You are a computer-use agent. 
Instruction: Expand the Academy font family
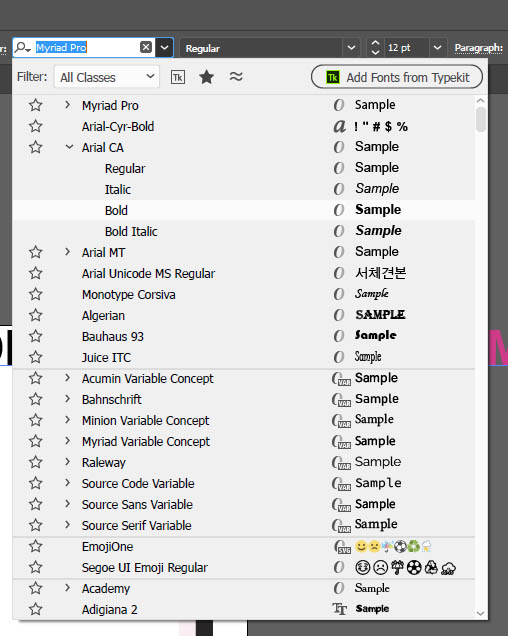click(67, 588)
